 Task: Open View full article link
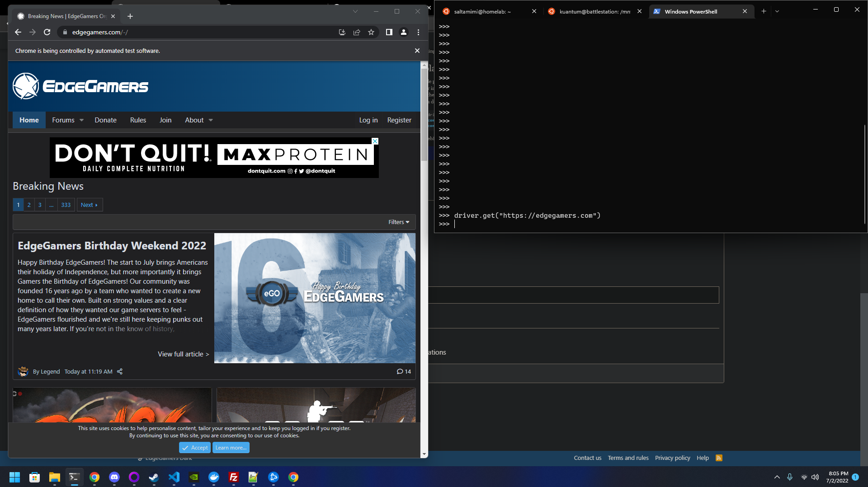184,354
